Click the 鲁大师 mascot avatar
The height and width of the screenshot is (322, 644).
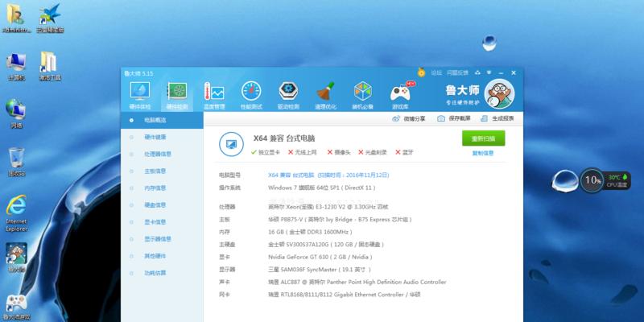[x=499, y=93]
